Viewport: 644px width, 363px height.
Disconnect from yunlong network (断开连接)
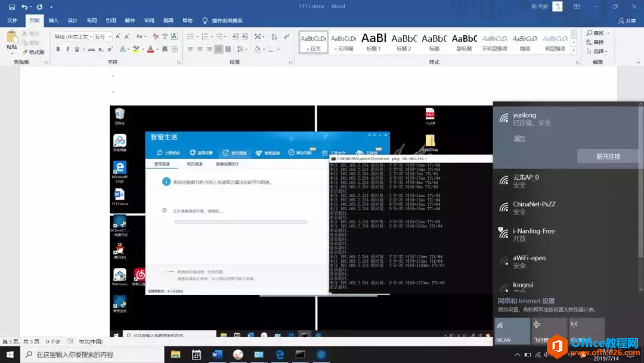(608, 156)
